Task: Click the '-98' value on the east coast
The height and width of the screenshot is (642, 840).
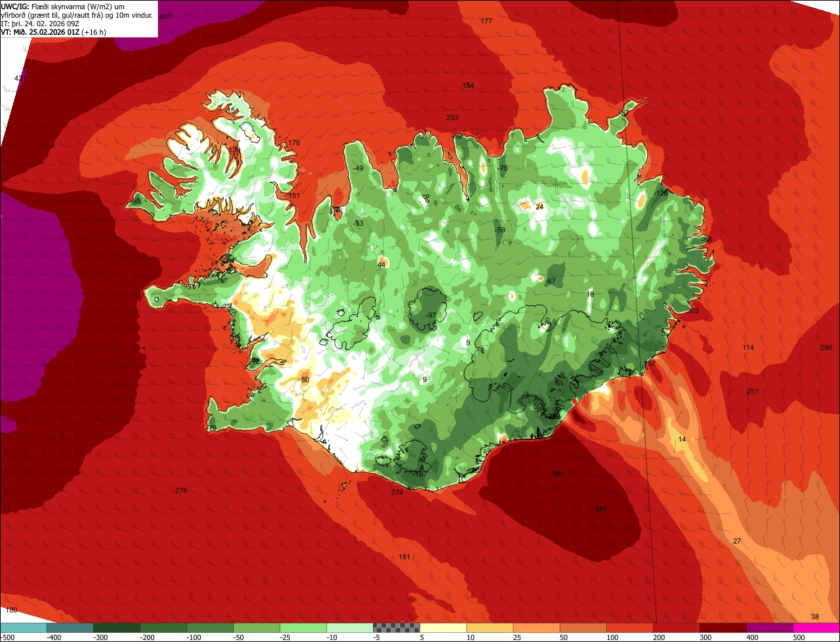Action: coord(706,240)
